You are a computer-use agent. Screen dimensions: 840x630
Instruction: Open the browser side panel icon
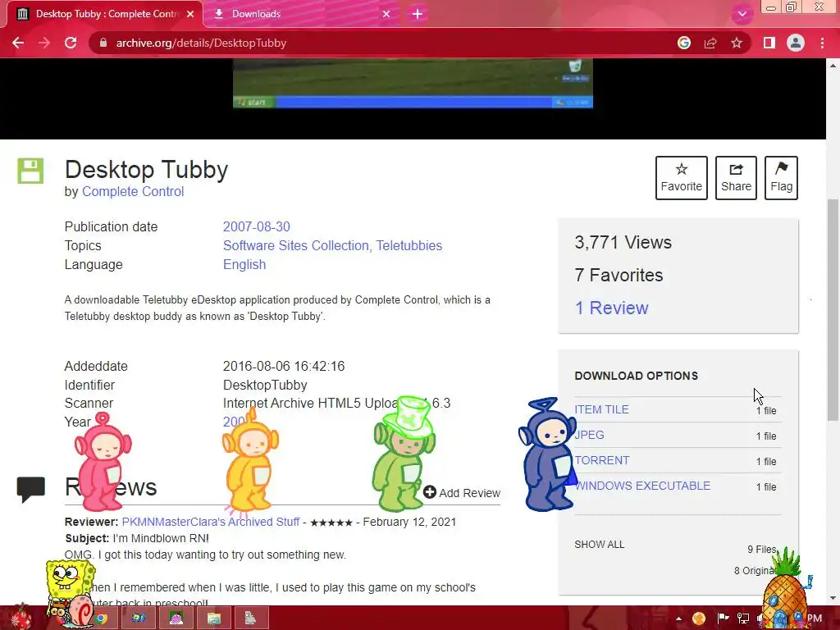[769, 43]
